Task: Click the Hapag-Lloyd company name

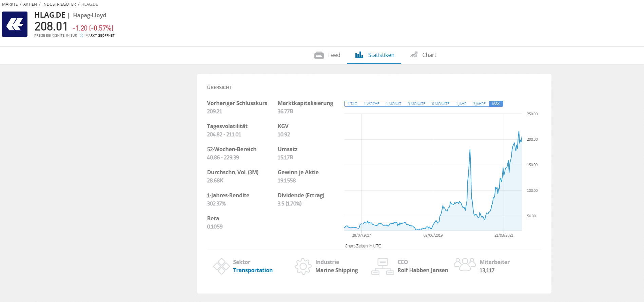Action: point(90,15)
